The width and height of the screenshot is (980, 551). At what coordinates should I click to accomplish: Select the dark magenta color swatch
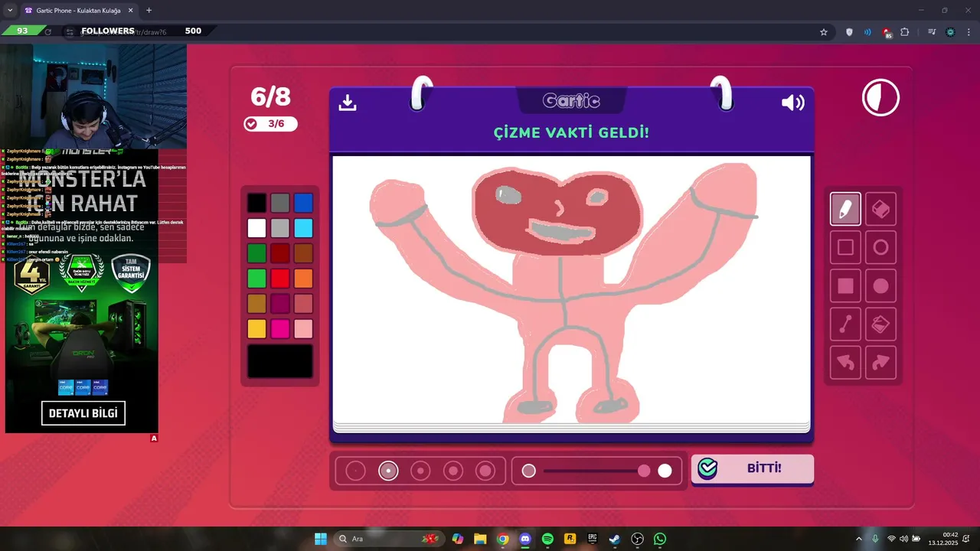[x=280, y=304]
